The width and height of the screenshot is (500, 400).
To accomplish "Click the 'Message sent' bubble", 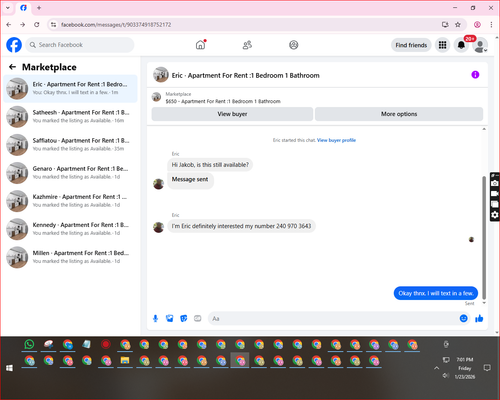I will point(190,180).
